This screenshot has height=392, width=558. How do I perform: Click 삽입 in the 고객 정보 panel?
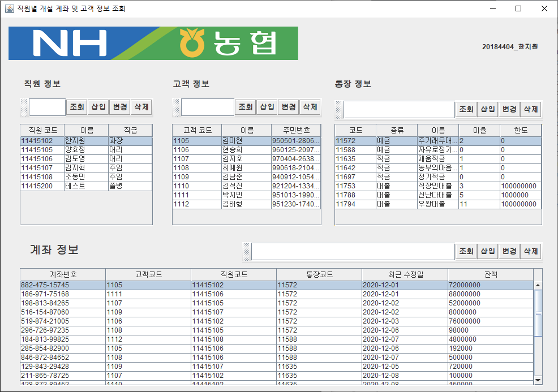[266, 107]
